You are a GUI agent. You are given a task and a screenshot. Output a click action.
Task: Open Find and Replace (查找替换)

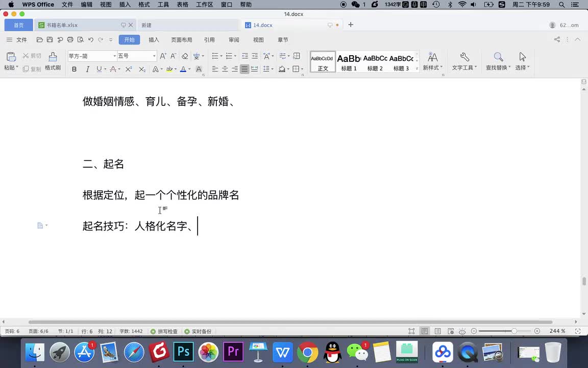tap(498, 61)
